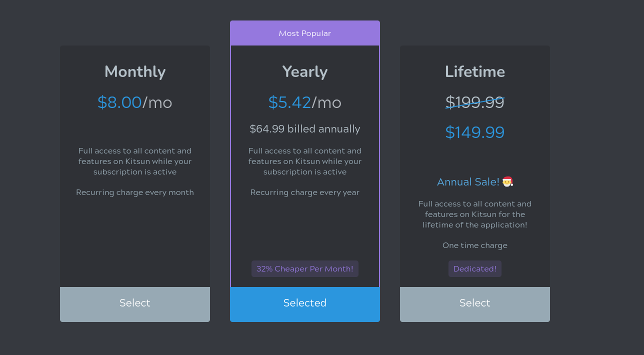Click the Santa emoji beside Annual Sale
This screenshot has width=644, height=355.
click(507, 182)
